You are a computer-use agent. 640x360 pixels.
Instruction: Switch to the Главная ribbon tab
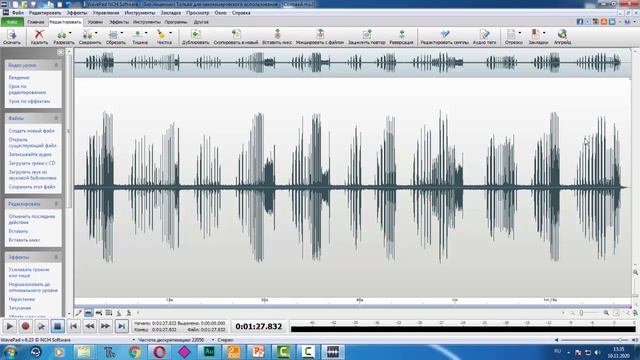click(36, 22)
